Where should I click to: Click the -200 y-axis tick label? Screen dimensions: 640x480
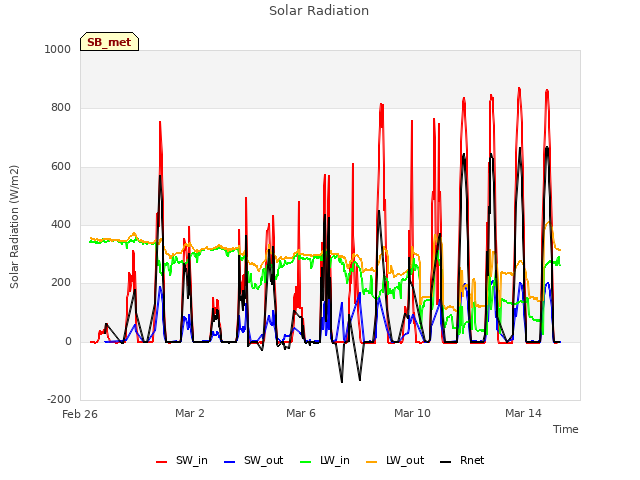pyautogui.click(x=59, y=399)
